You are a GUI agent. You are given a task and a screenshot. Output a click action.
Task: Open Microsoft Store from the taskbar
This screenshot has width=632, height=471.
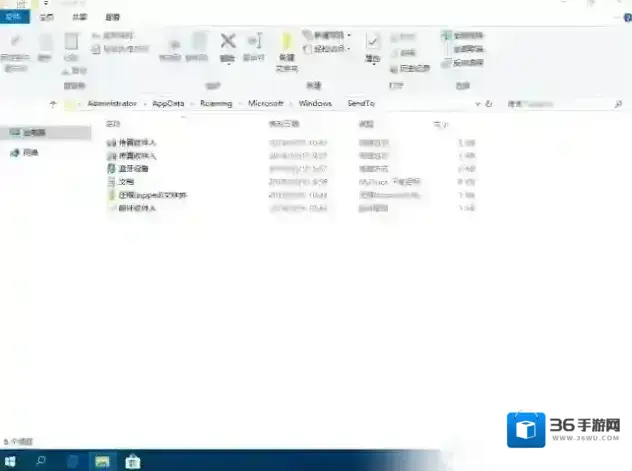pyautogui.click(x=133, y=461)
